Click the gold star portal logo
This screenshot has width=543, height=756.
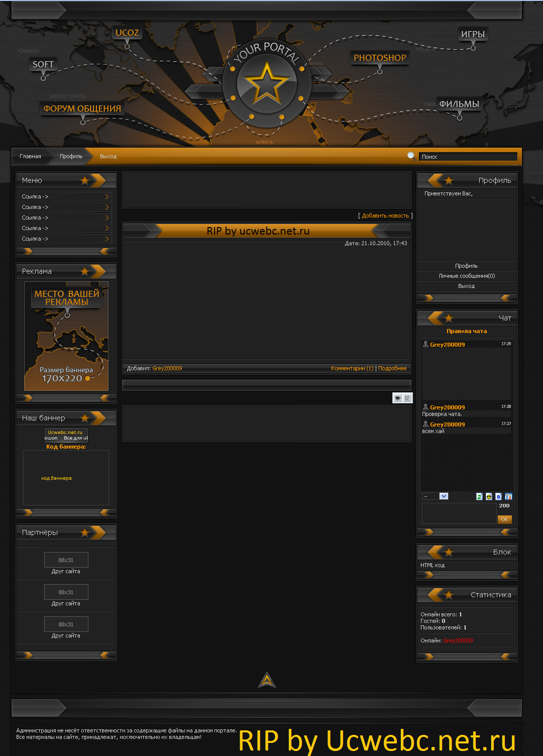coord(267,83)
